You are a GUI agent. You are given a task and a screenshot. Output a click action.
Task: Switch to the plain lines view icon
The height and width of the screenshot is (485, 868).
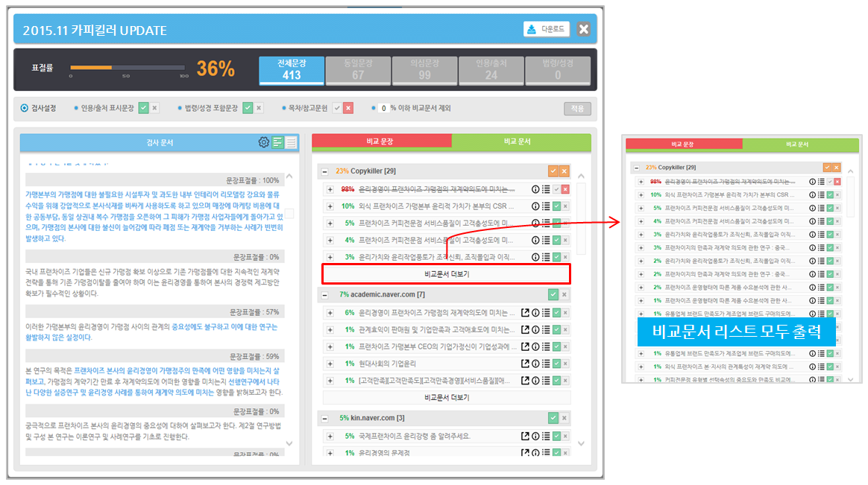point(291,142)
